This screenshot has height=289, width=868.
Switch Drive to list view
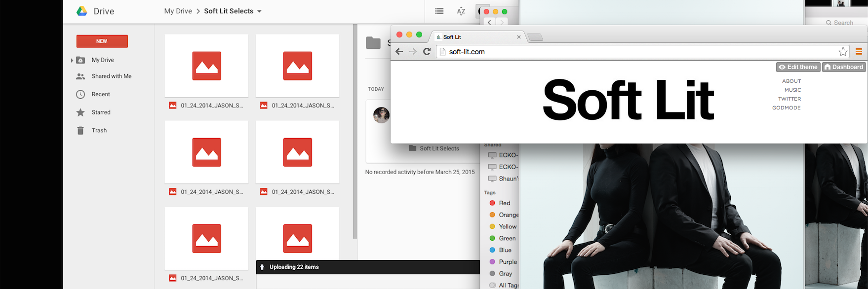439,11
